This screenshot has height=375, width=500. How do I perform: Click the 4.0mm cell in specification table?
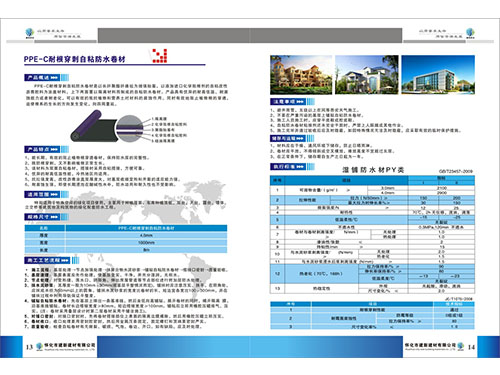point(146,235)
